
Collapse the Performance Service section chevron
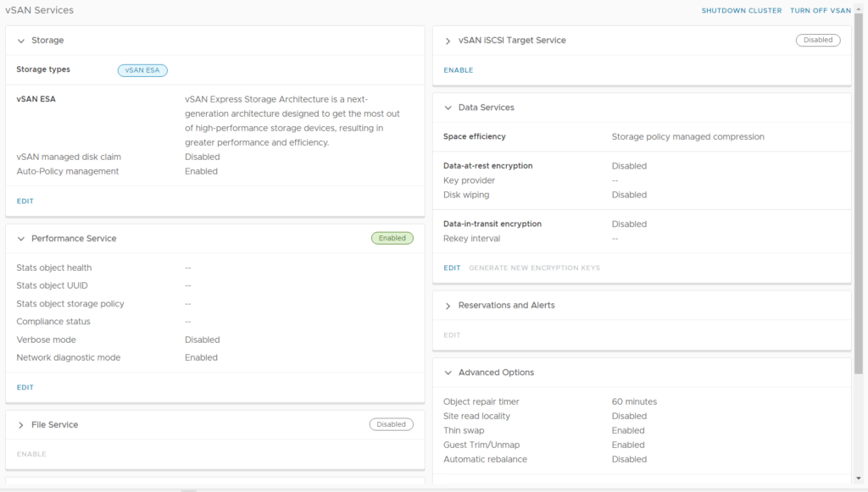[x=21, y=239]
